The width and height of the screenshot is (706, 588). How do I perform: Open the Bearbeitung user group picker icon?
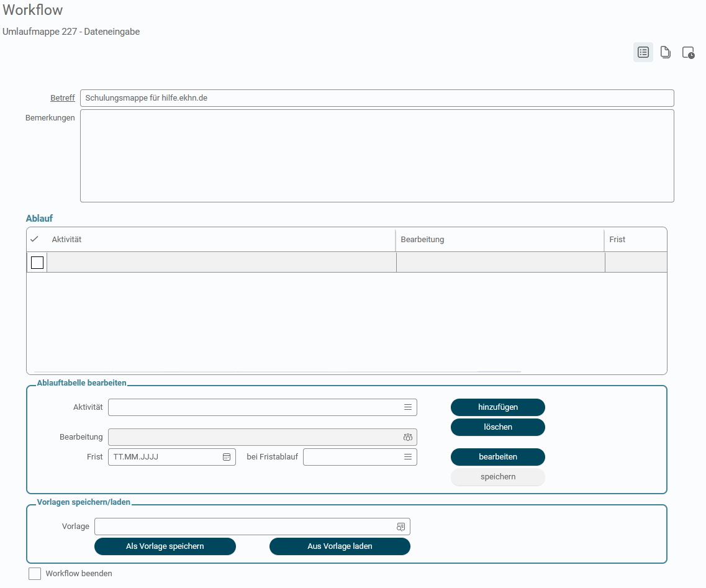click(x=408, y=437)
